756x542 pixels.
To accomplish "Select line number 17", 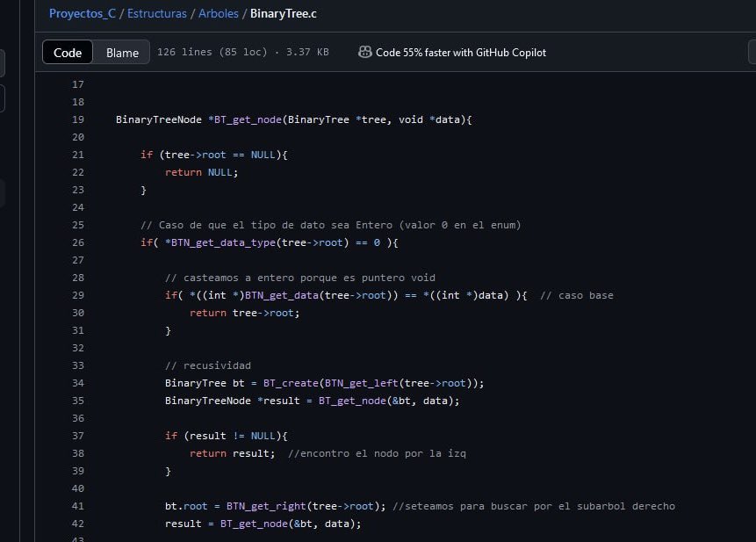I will tap(78, 84).
